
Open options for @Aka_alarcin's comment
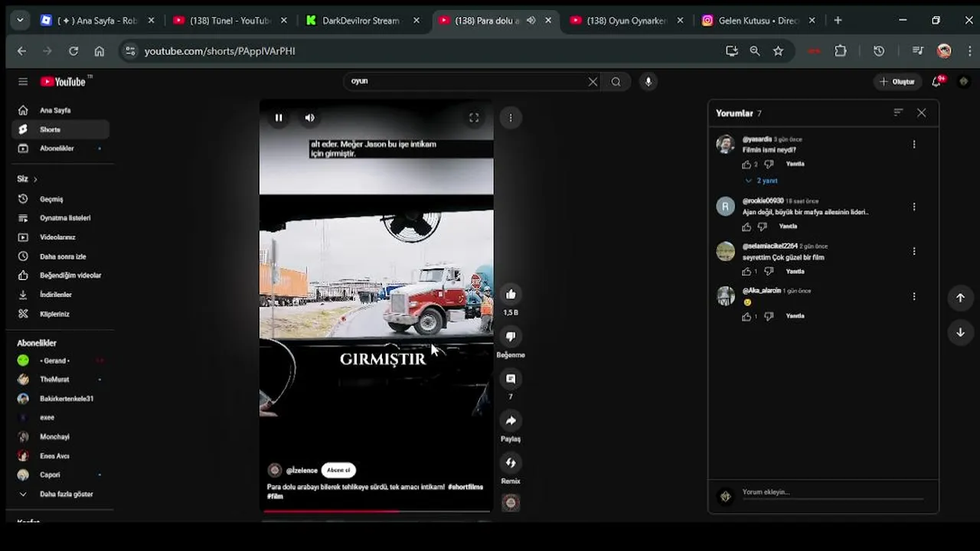(913, 296)
